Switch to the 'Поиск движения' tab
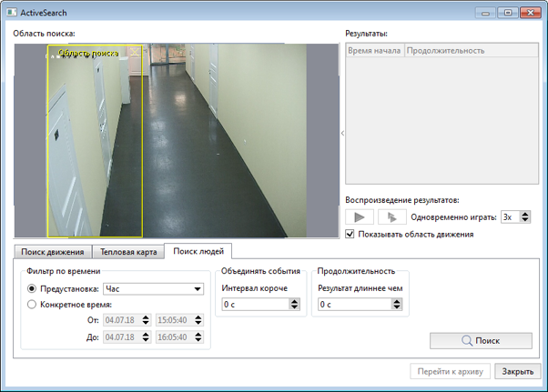The width and height of the screenshot is (548, 392). 53,252
